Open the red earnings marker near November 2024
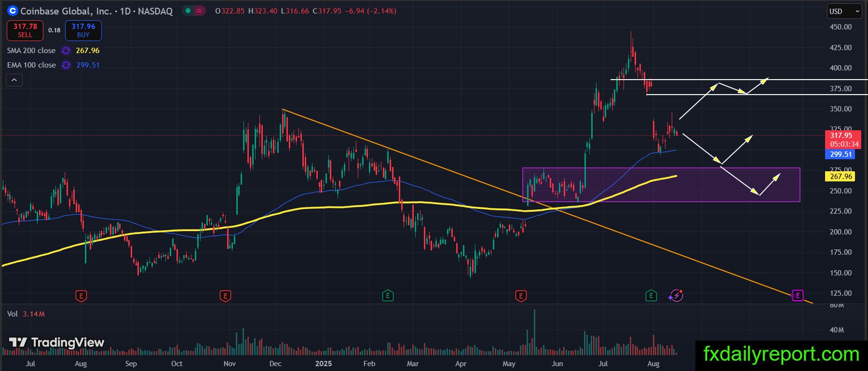868x371 pixels. tap(225, 296)
